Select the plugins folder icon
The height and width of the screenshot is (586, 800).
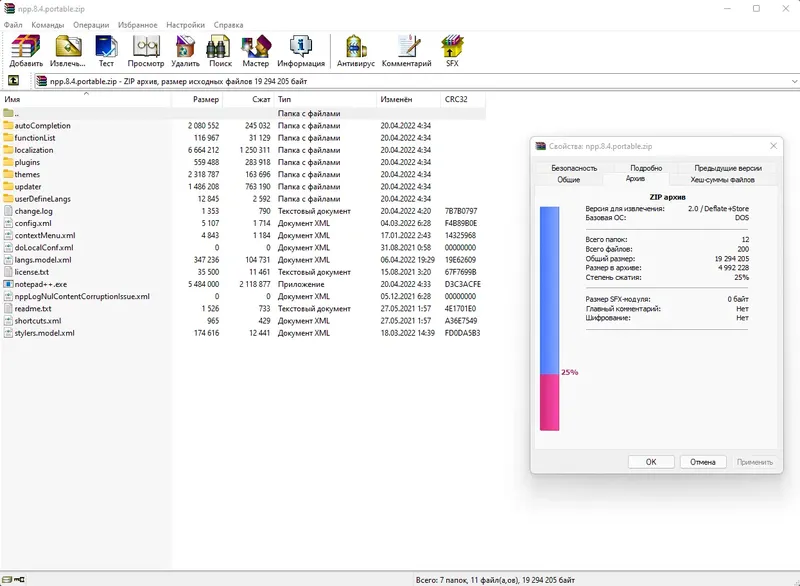click(x=8, y=162)
